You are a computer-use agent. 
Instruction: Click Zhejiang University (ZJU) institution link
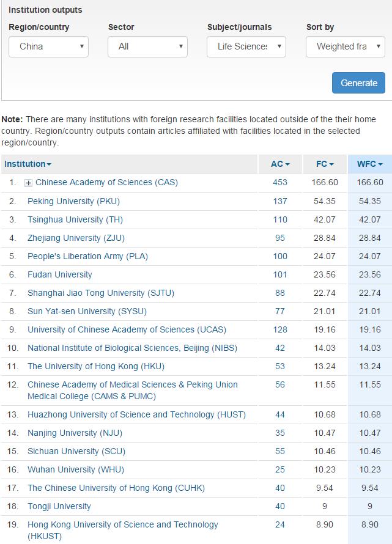coord(76,238)
